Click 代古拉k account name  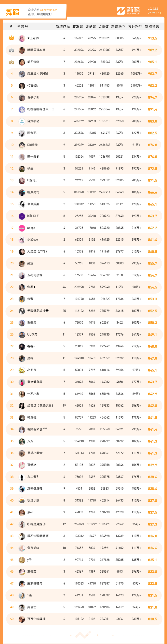click(33, 86)
